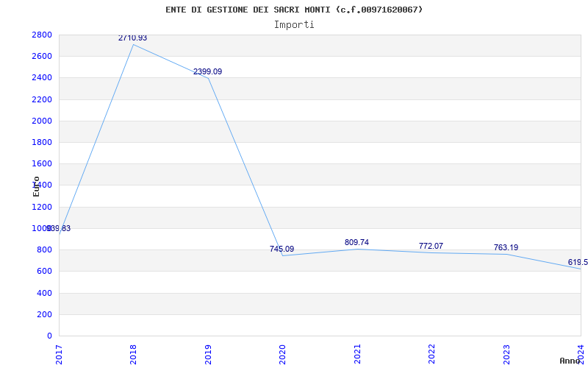Select the 809.74 data label
Screen dimensions: 588x368
[356, 243]
